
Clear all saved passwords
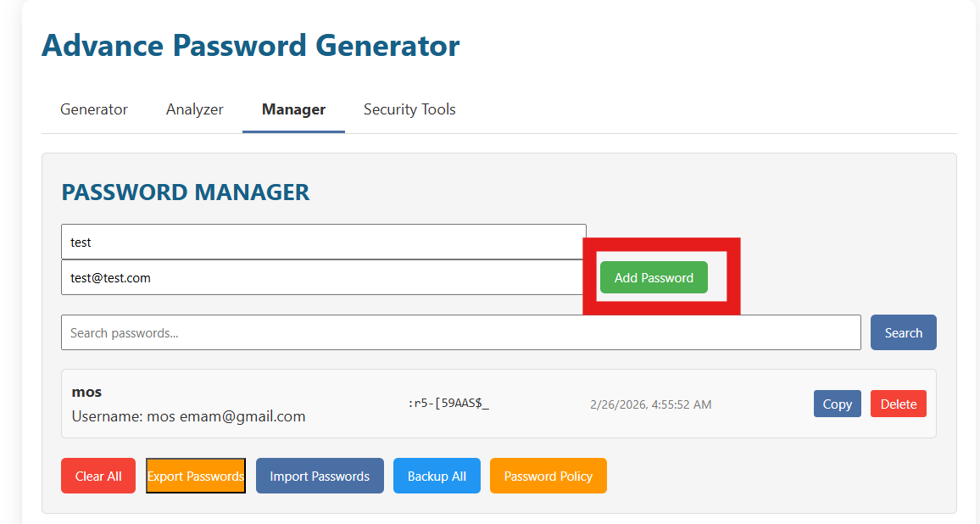pos(97,476)
